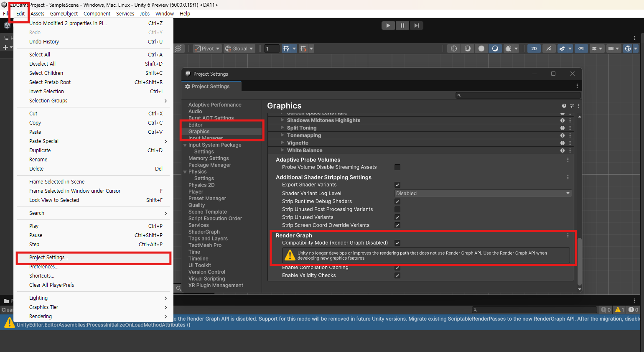Toggle Strip Screen Coord Override Variants checkbox
Screen dimensions: 644x352
(397, 225)
